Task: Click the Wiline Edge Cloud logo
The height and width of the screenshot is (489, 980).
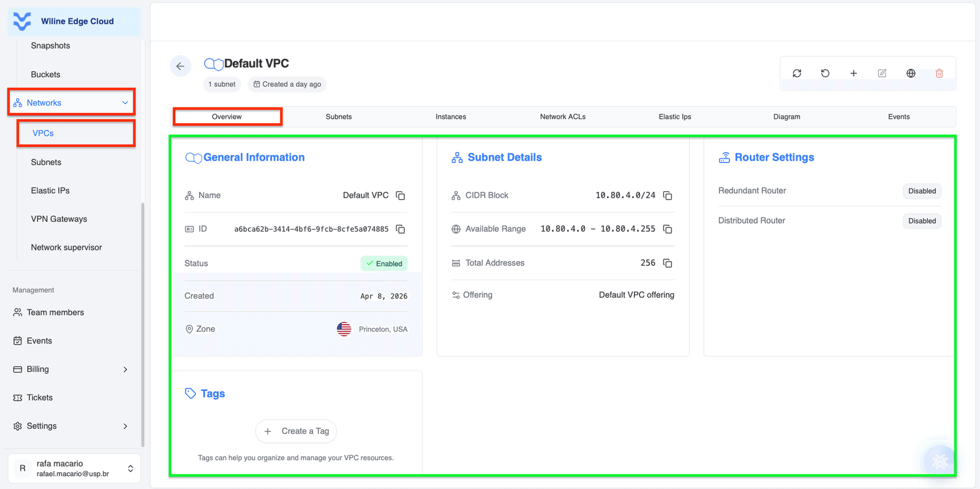Action: point(22,21)
